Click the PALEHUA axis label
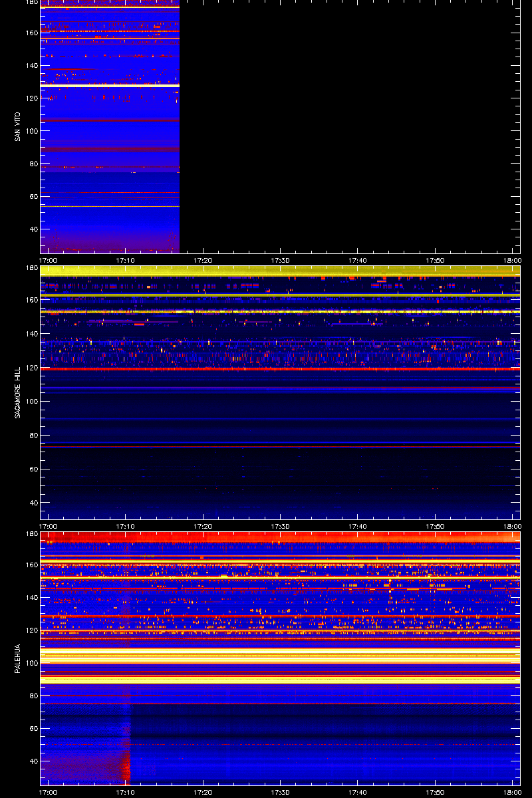 (17, 658)
